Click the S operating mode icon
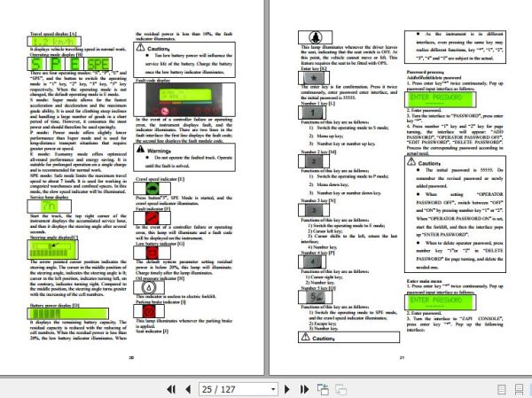This screenshot has width=532, height=398. pyautogui.click(x=35, y=64)
